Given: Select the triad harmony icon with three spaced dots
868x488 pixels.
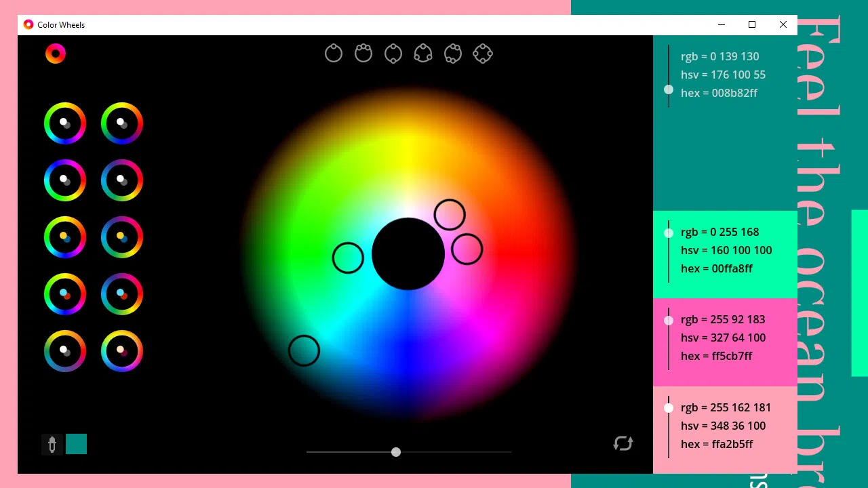Looking at the screenshot, I should click(423, 53).
